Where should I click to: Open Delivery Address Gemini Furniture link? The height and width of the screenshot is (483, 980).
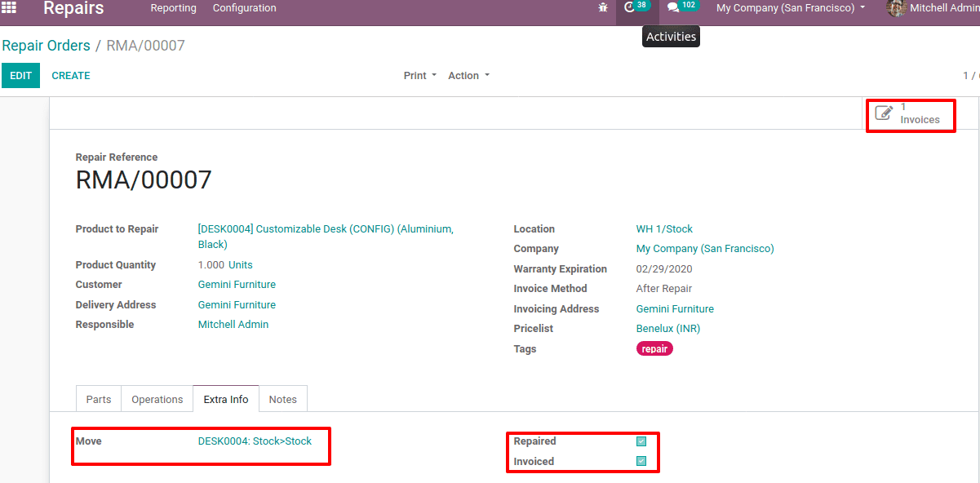237,305
